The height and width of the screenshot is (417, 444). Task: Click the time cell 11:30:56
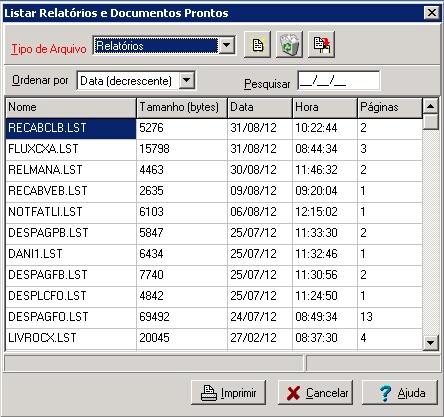(x=325, y=275)
